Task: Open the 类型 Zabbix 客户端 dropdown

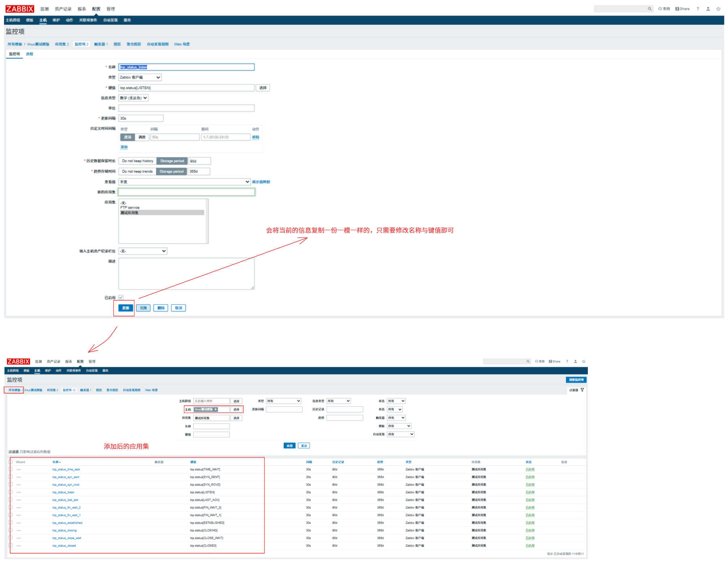Action: tap(140, 77)
